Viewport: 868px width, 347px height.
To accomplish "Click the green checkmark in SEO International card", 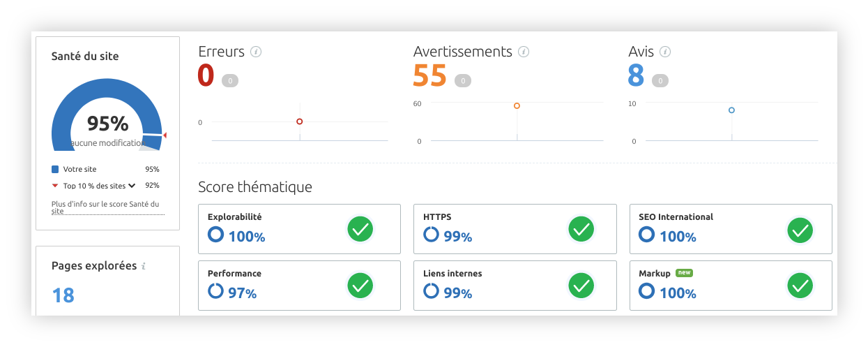I will (x=800, y=229).
